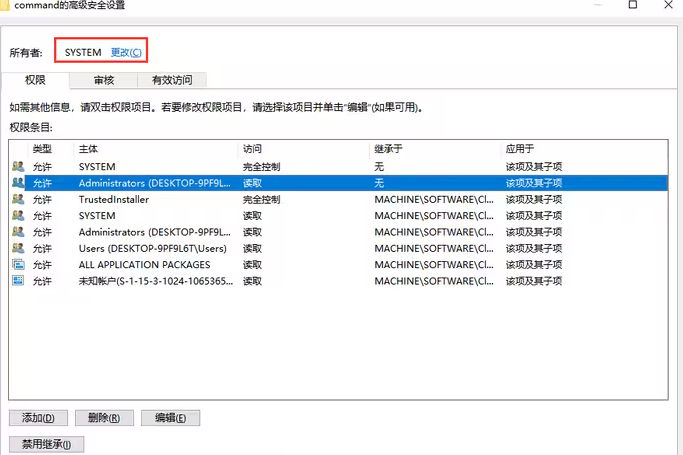Click the 更改(C) owner link
Screen dimensions: 683x455
(126, 52)
